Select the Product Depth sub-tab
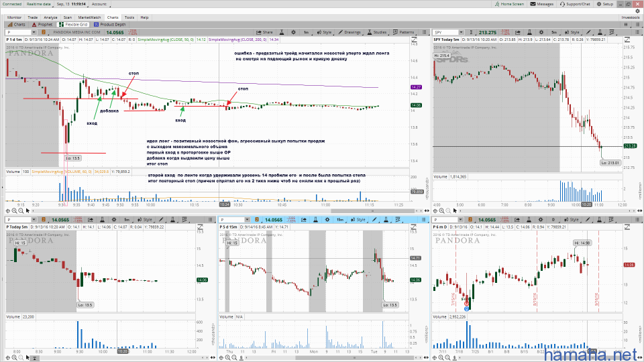This screenshot has height=362, width=644. (110, 25)
